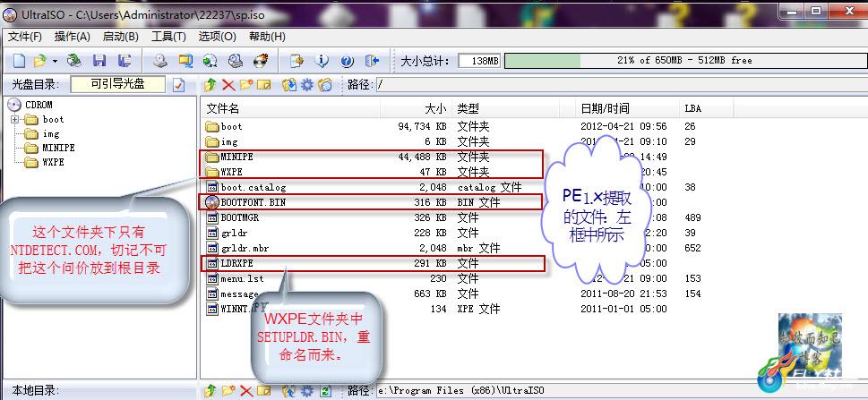This screenshot has width=868, height=400.
Task: Click blue gear icon in image pane toolbar
Action: (x=306, y=85)
